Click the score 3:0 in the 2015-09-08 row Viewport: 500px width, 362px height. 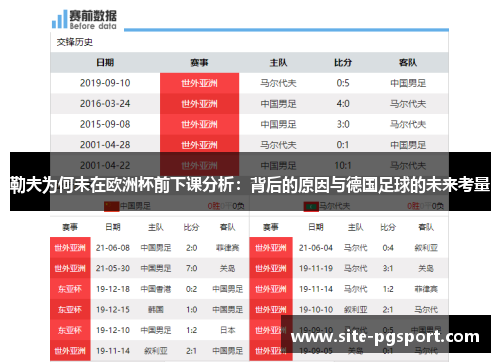[343, 124]
